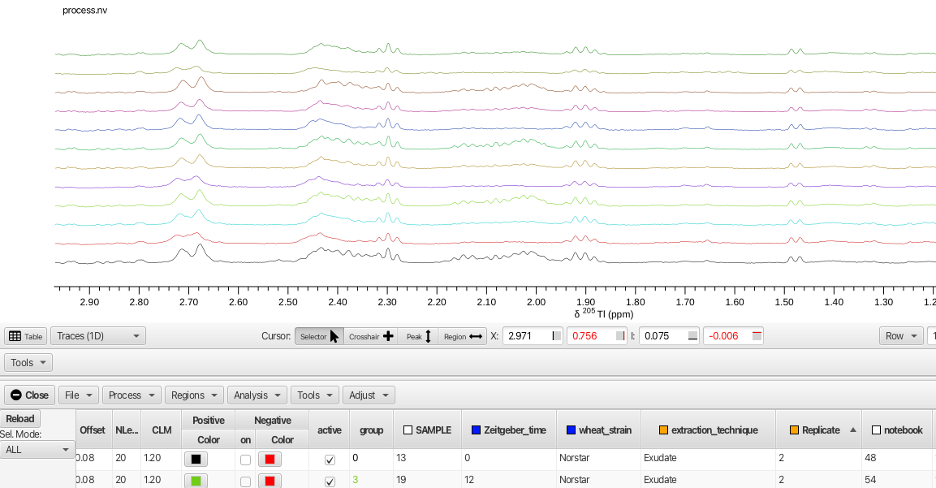Screen dimensions: 936x488
Task: Open the Analysis menu
Action: (x=257, y=395)
